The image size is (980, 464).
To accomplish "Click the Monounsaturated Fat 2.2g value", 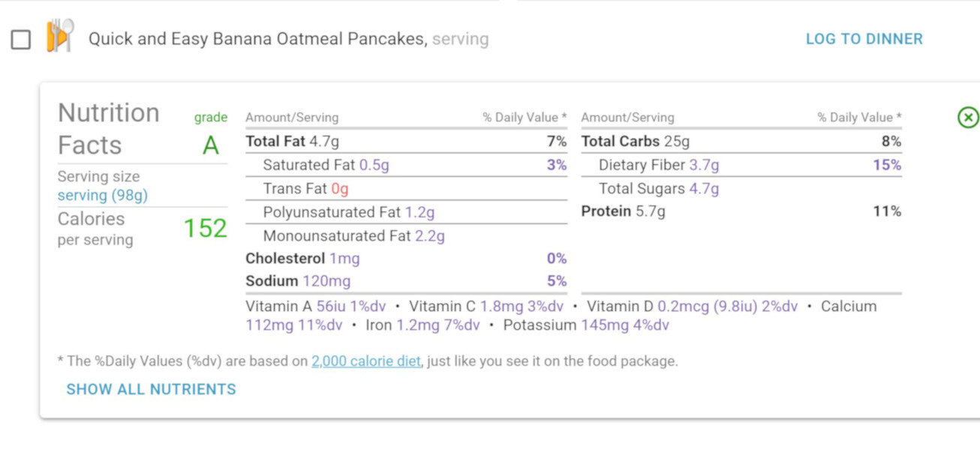I will (x=430, y=236).
